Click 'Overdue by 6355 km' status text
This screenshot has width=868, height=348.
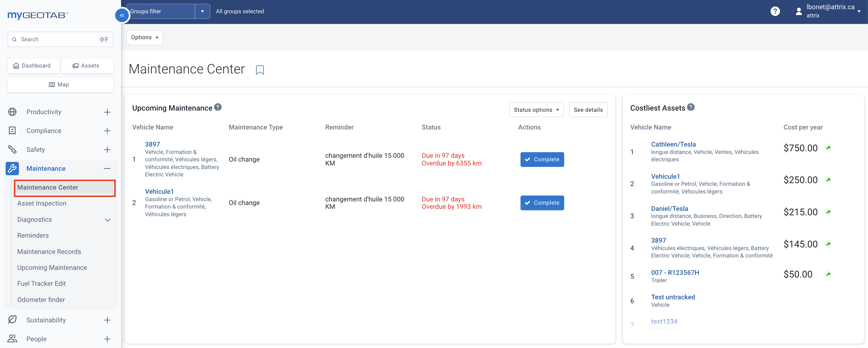(x=451, y=163)
